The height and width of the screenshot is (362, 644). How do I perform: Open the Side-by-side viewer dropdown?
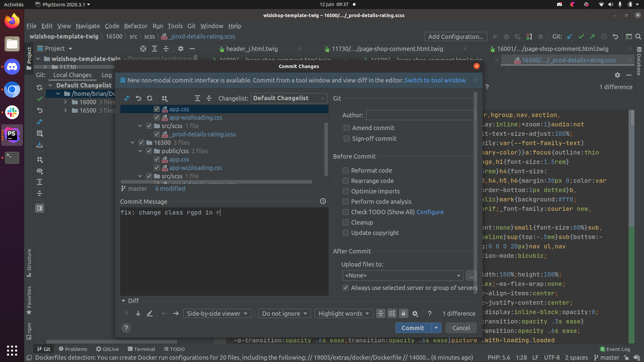point(217,313)
